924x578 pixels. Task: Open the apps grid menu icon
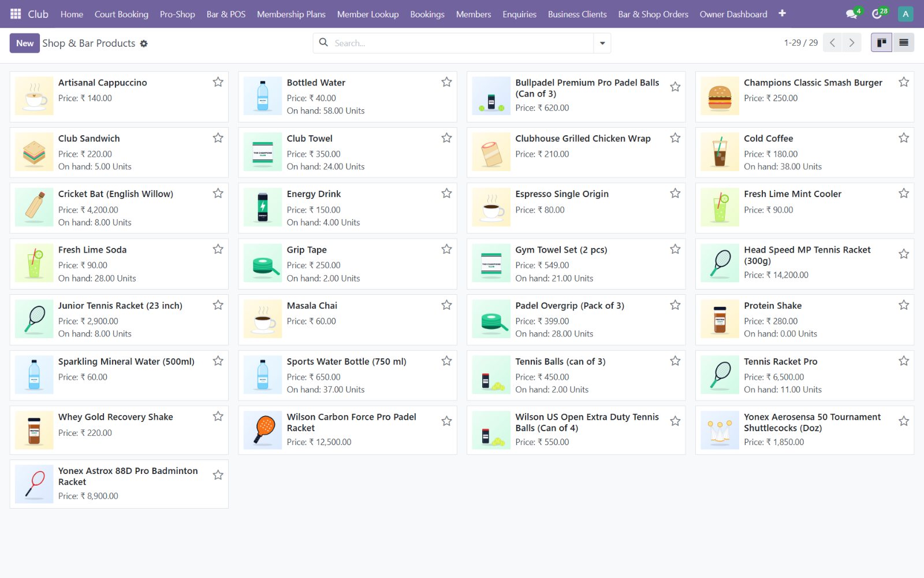coord(16,14)
